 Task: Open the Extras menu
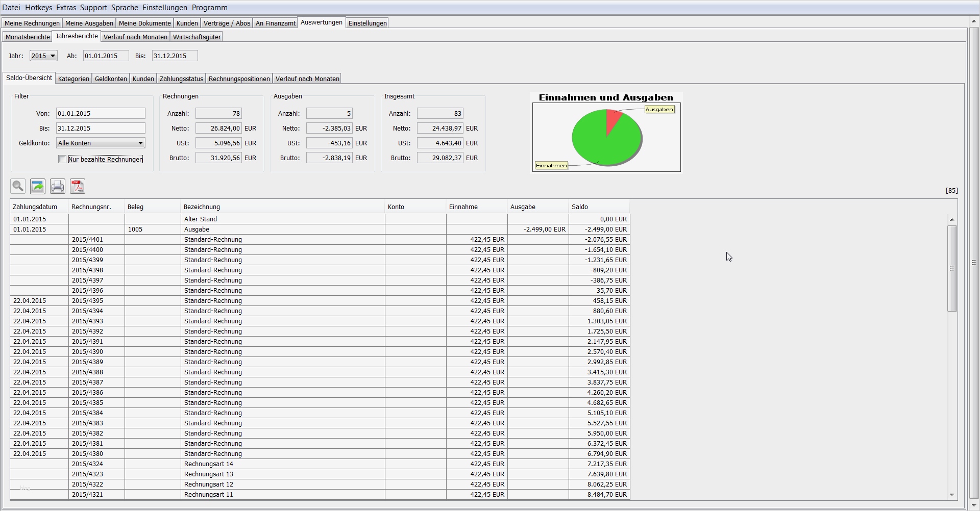(66, 8)
